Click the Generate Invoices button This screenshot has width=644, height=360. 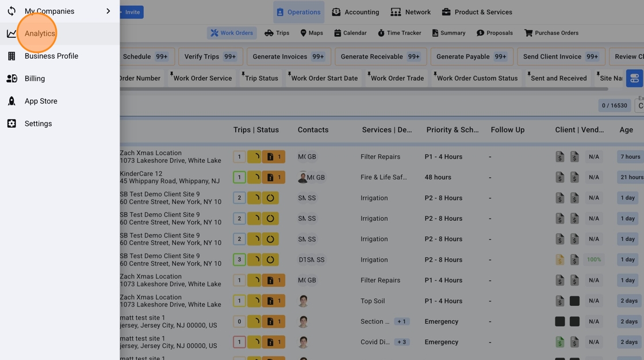coord(289,57)
